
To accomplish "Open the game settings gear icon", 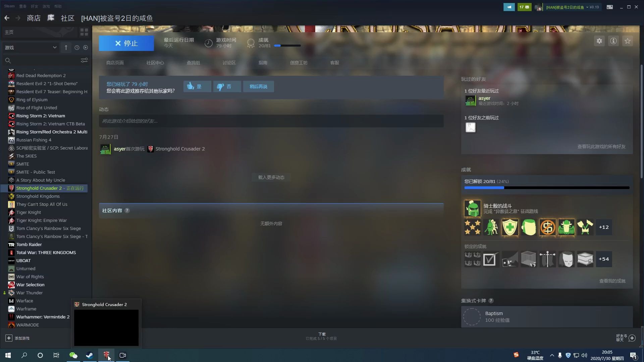I will coord(599,41).
